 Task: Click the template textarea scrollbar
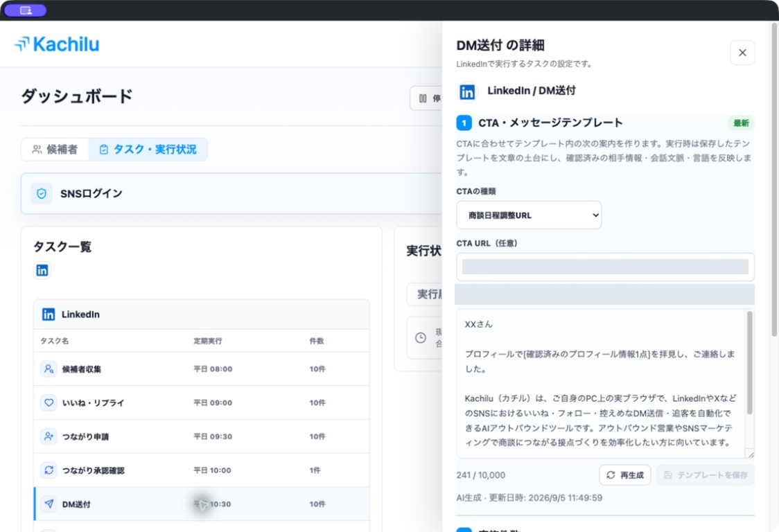[750, 362]
